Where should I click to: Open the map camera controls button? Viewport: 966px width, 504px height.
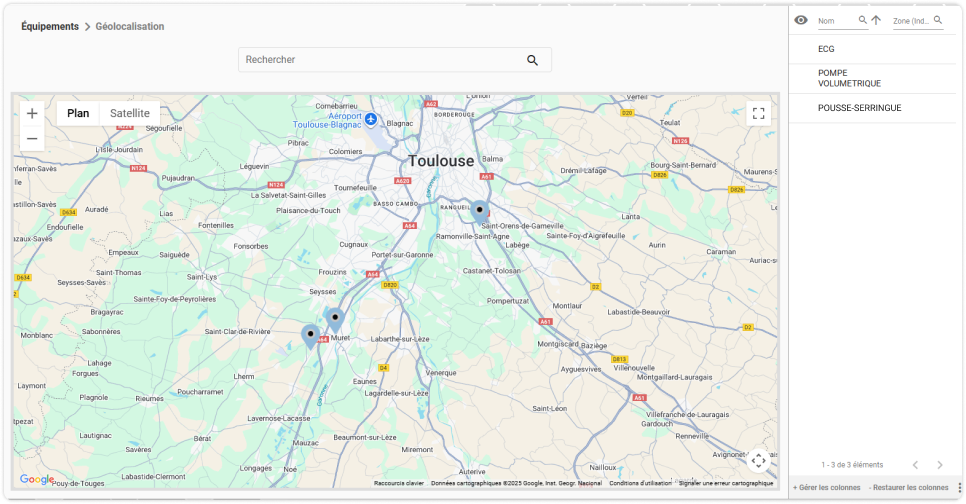pos(758,461)
